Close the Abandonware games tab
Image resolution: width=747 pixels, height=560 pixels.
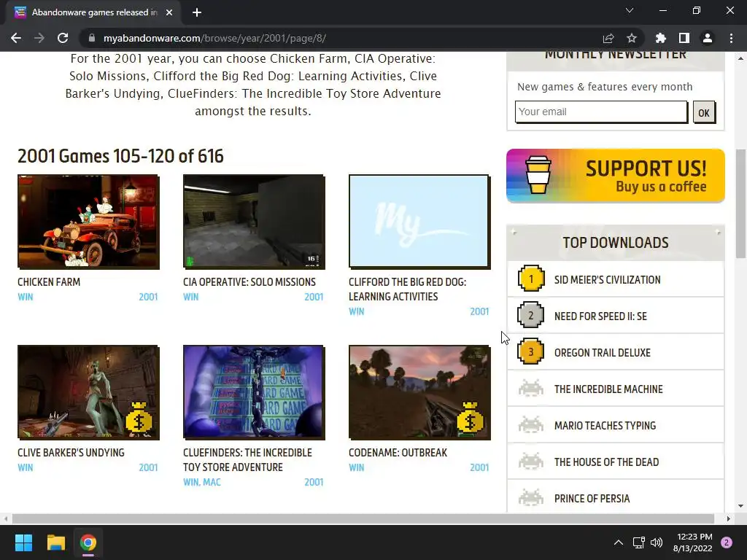pos(169,12)
